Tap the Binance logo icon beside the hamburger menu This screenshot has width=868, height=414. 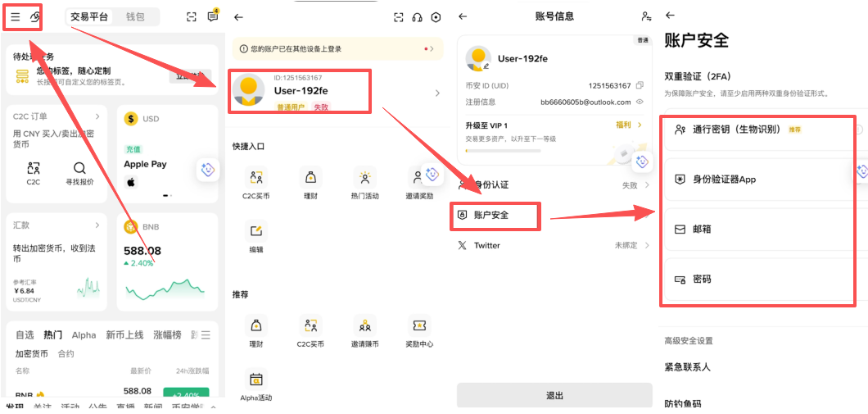[x=35, y=16]
